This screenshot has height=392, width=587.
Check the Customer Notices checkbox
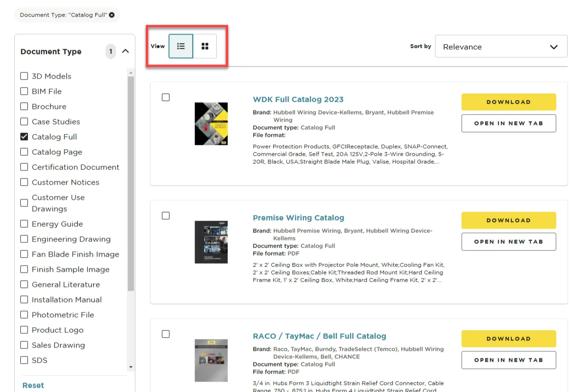click(x=24, y=182)
